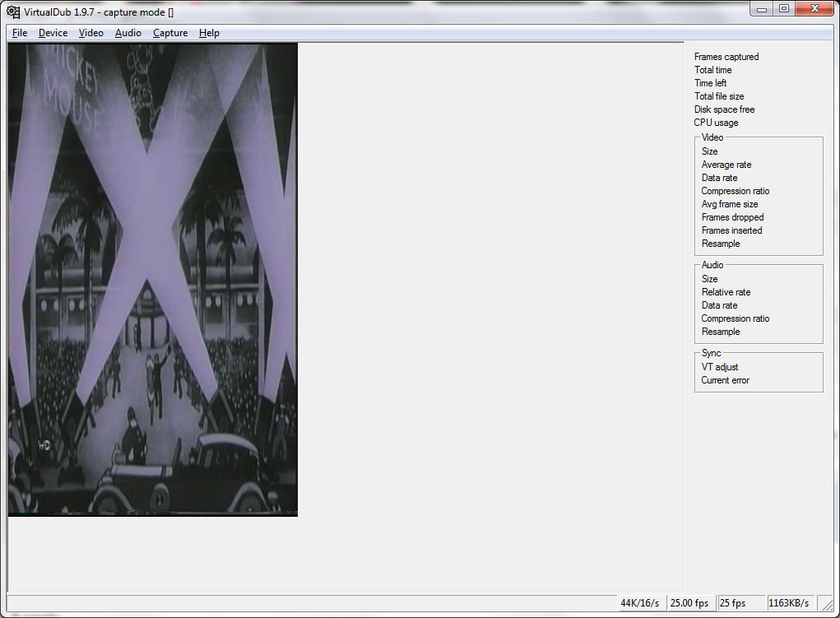
Task: Minimize the VirtualDub window
Action: (761, 9)
